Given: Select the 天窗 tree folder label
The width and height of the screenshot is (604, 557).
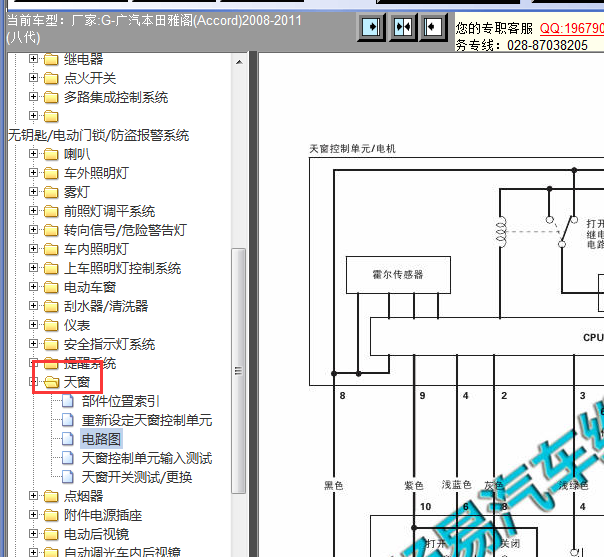Looking at the screenshot, I should click(x=77, y=382).
